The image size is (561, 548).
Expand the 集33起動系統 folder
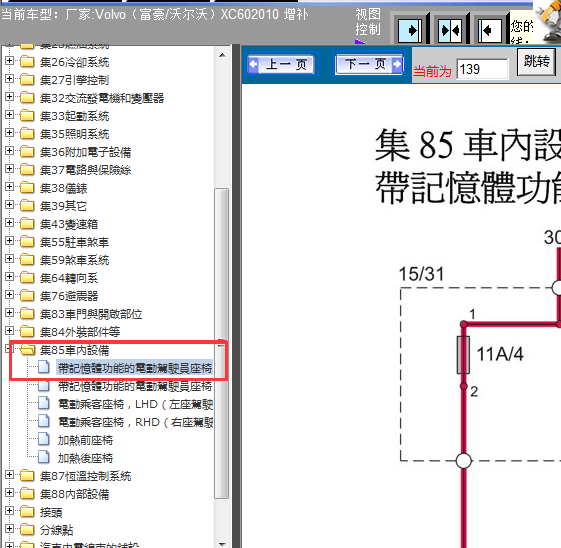[9, 114]
